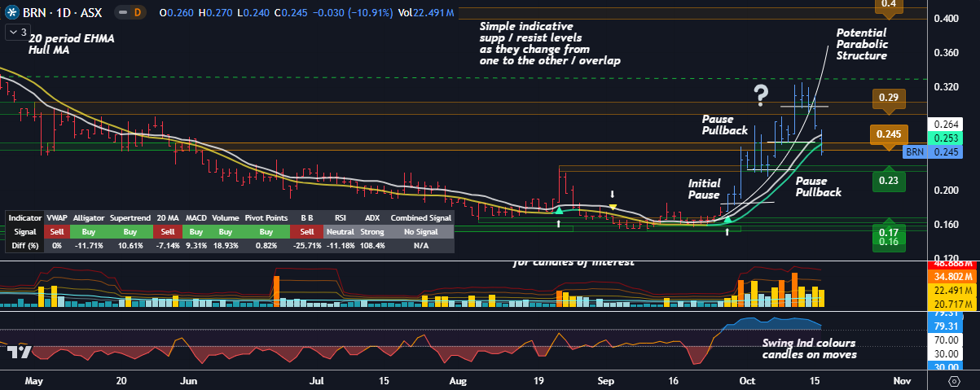Click the 0.29 resistance price label
The image size is (980, 390).
[889, 99]
